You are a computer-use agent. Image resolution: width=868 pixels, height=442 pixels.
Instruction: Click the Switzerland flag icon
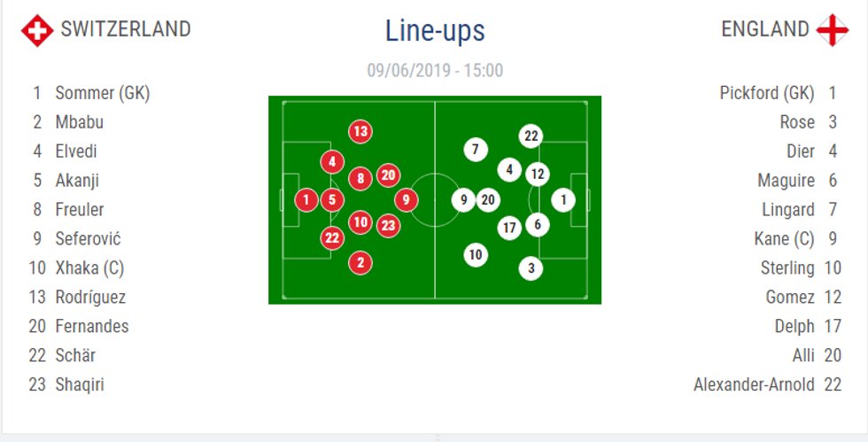point(37,30)
